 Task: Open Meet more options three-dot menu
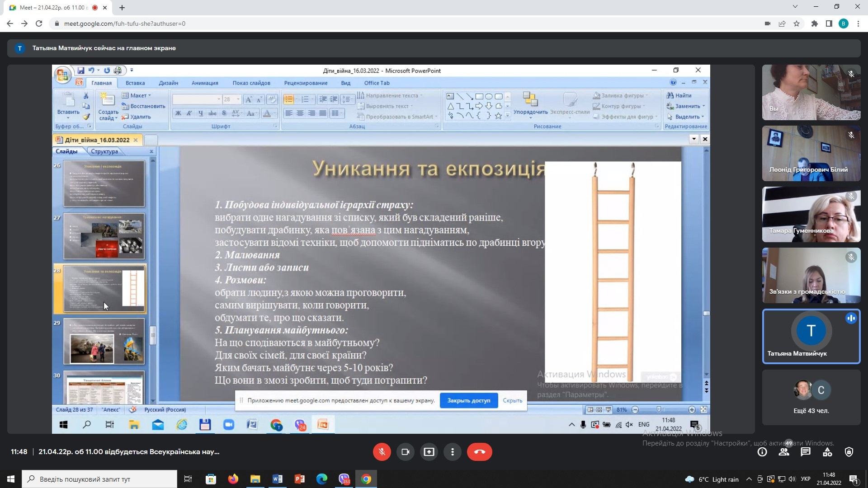pos(453,452)
